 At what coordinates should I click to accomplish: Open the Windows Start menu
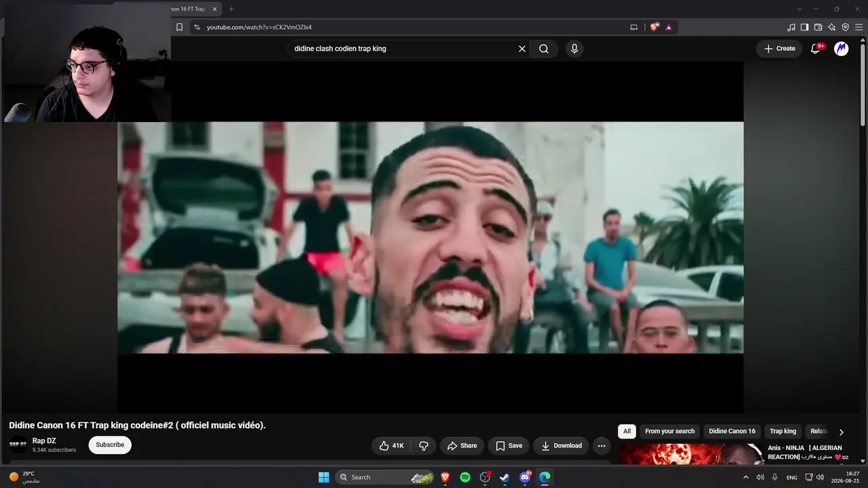tap(324, 477)
